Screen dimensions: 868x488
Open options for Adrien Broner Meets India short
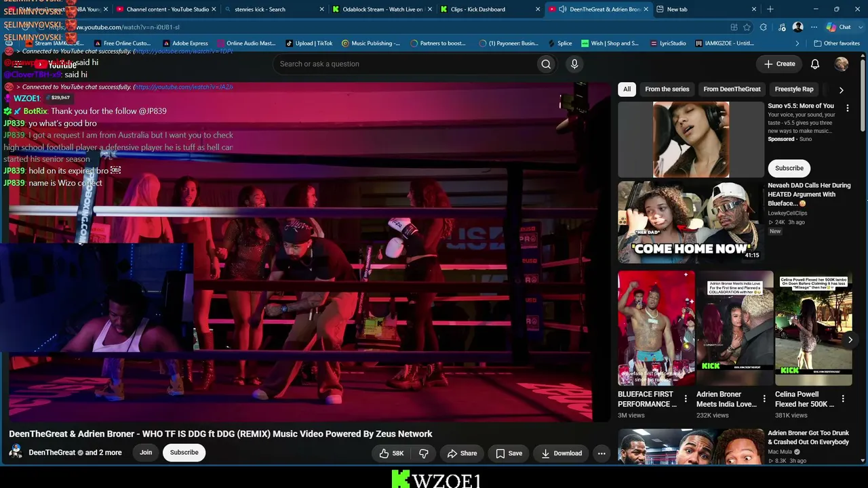[764, 399]
